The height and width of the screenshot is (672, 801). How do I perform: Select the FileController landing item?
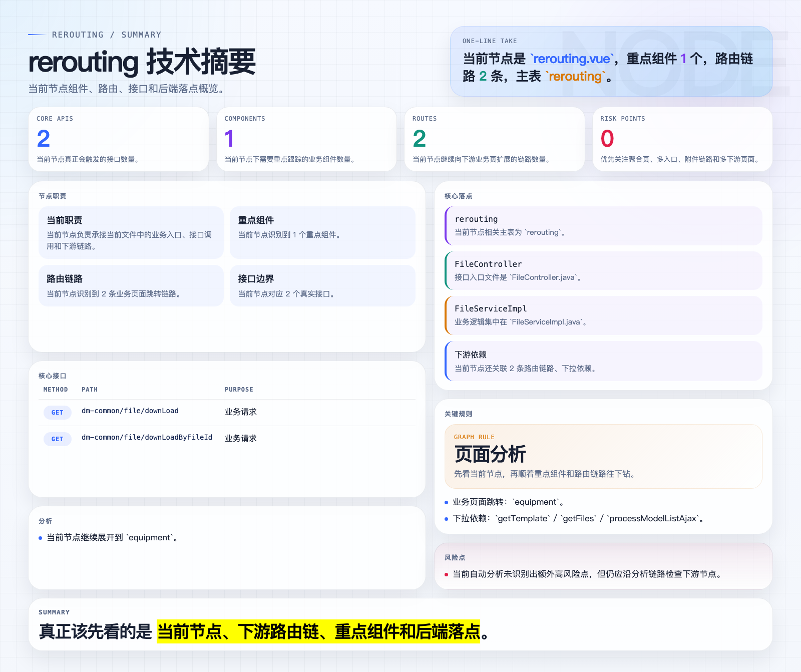coord(603,270)
